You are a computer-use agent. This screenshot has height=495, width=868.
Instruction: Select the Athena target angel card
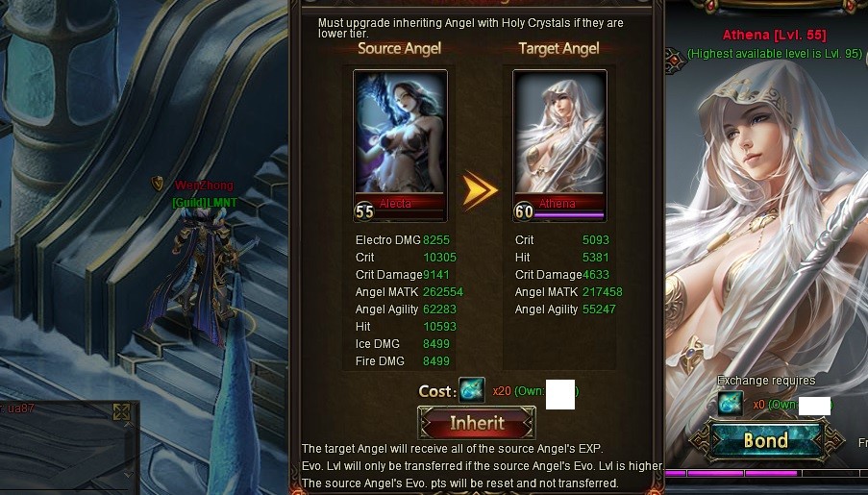click(x=559, y=146)
